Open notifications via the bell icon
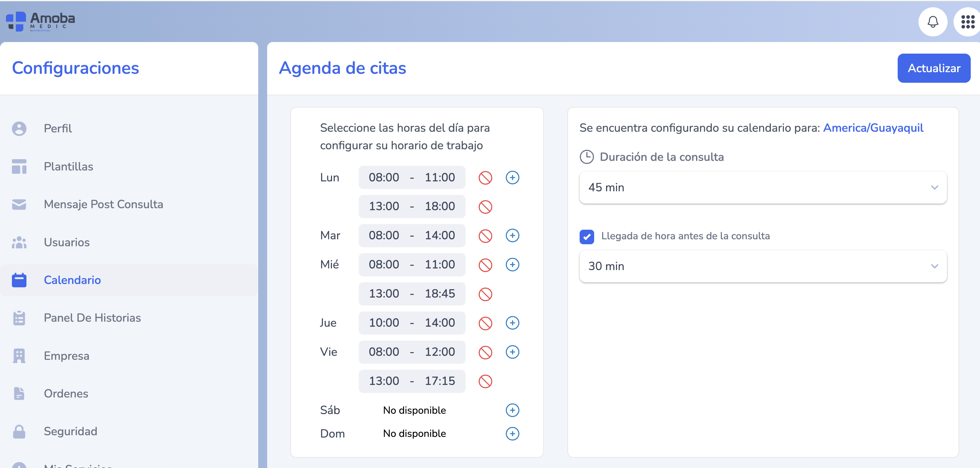The image size is (980, 468). point(933,22)
